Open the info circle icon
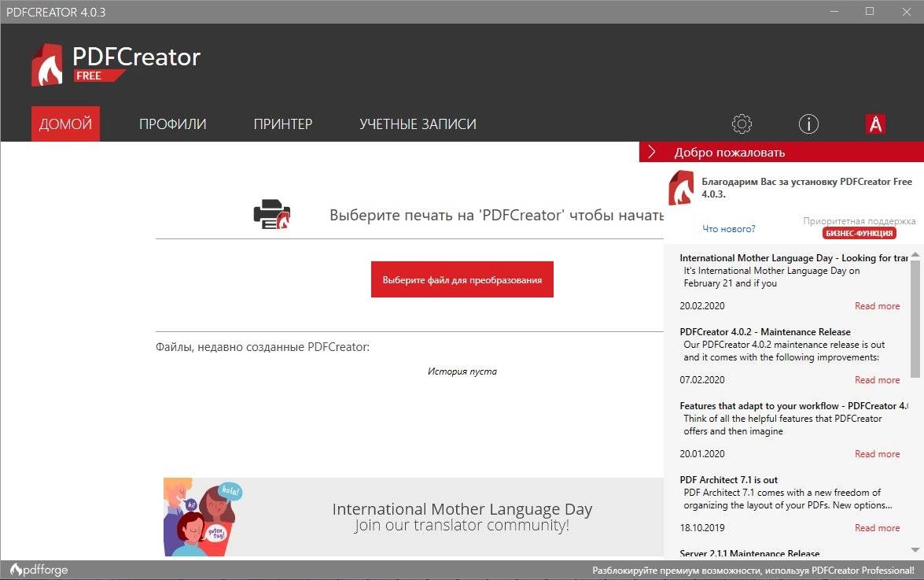This screenshot has height=580, width=924. [x=808, y=124]
